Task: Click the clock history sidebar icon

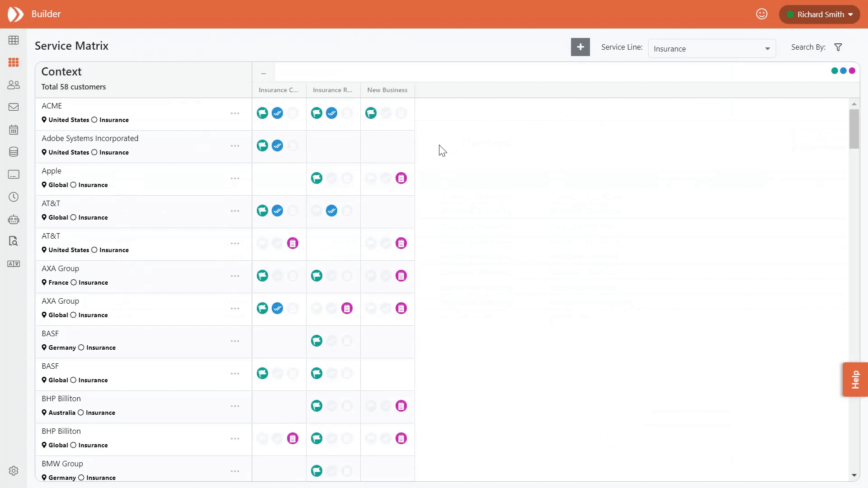Action: [14, 197]
